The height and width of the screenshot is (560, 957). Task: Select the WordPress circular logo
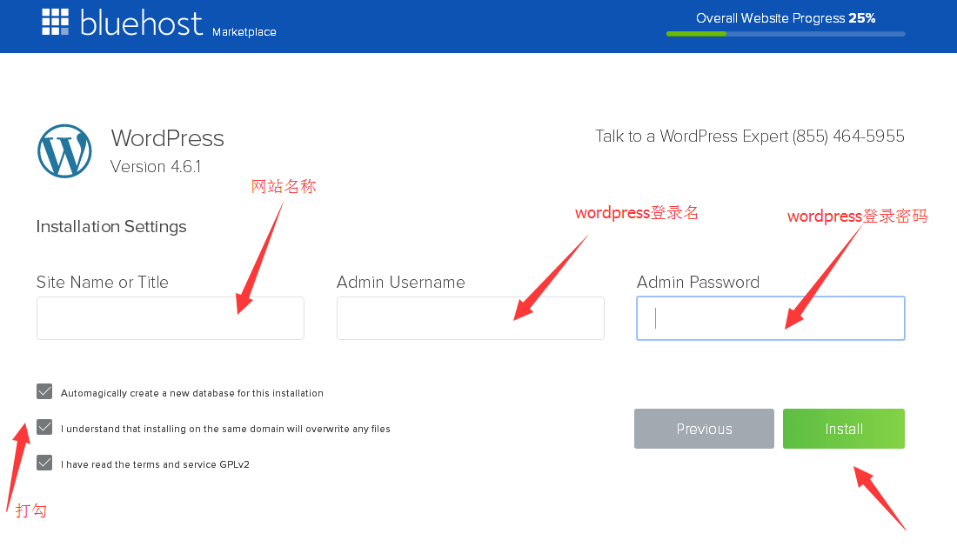pyautogui.click(x=64, y=150)
